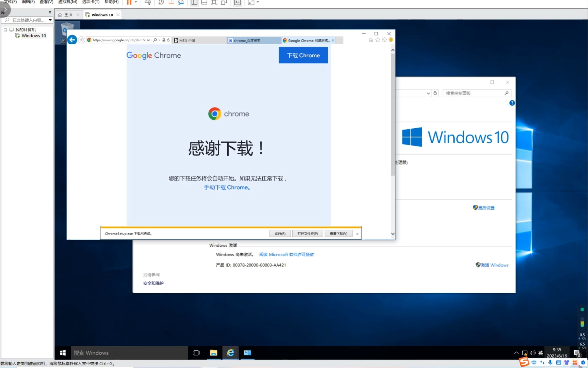Click 运行(R) in the download bar
The height and width of the screenshot is (368, 588).
click(x=280, y=234)
